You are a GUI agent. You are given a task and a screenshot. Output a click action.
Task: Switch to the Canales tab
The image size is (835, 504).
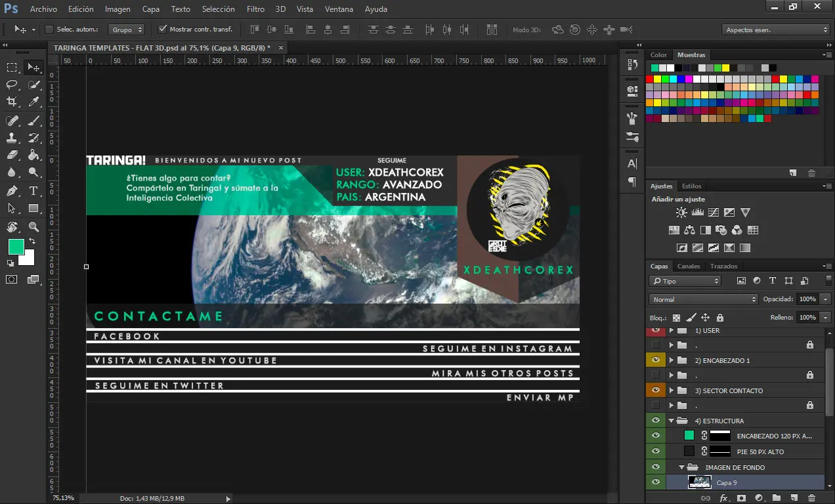[x=689, y=266]
